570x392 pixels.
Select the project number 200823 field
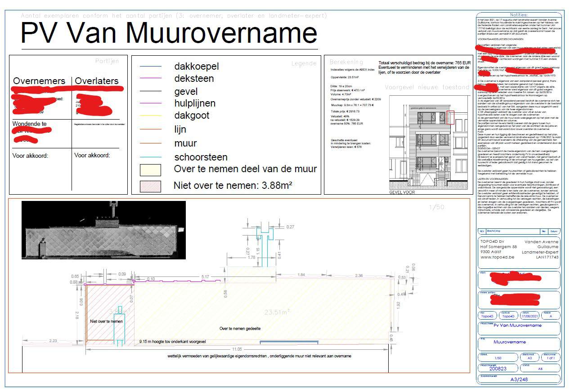point(497,369)
